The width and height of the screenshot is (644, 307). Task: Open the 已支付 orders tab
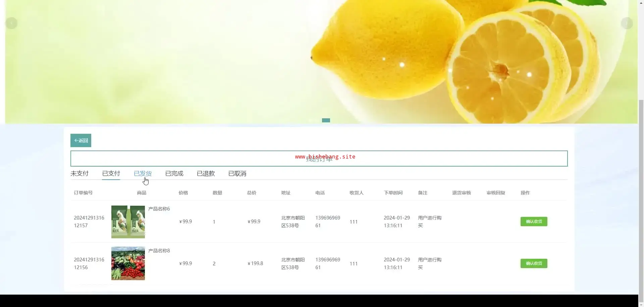[x=111, y=173]
